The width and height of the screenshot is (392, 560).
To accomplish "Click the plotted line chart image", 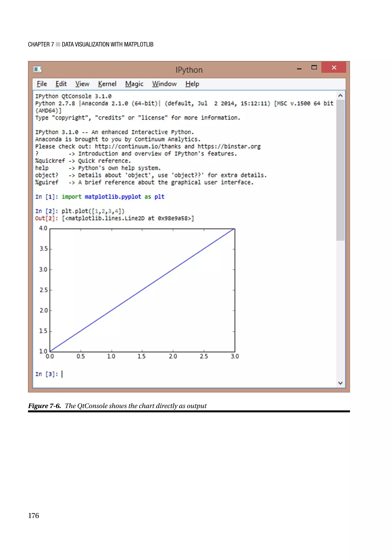I will pyautogui.click(x=139, y=292).
